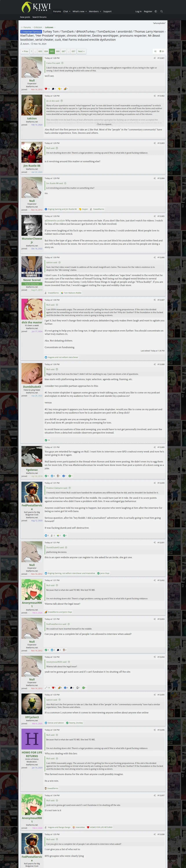This screenshot has height=868, width=186.
Task: Click the share icon on post #13,681
Action: click(x=155, y=58)
